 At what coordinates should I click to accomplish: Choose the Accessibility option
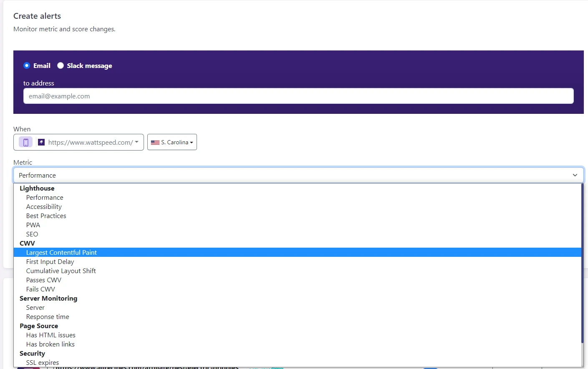pos(298,207)
